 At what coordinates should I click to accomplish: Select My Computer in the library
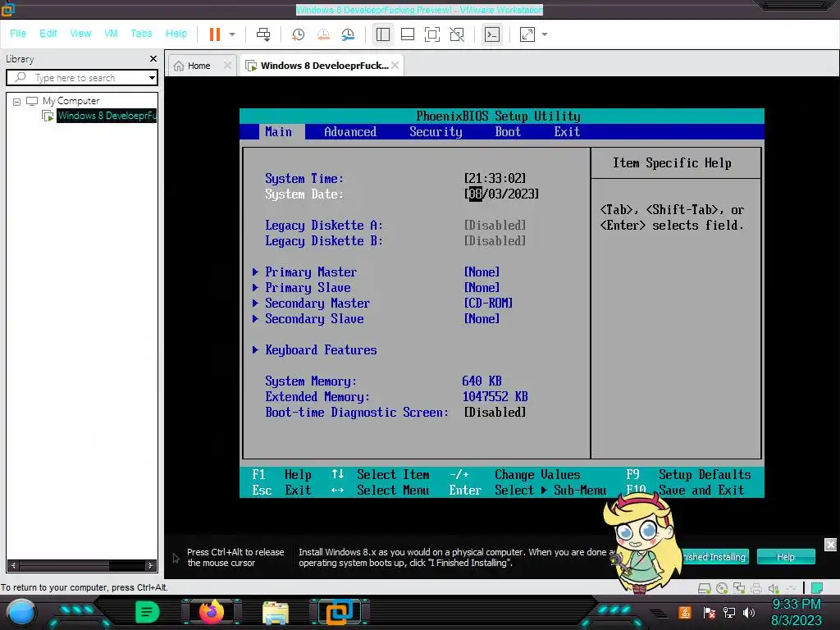pyautogui.click(x=71, y=101)
